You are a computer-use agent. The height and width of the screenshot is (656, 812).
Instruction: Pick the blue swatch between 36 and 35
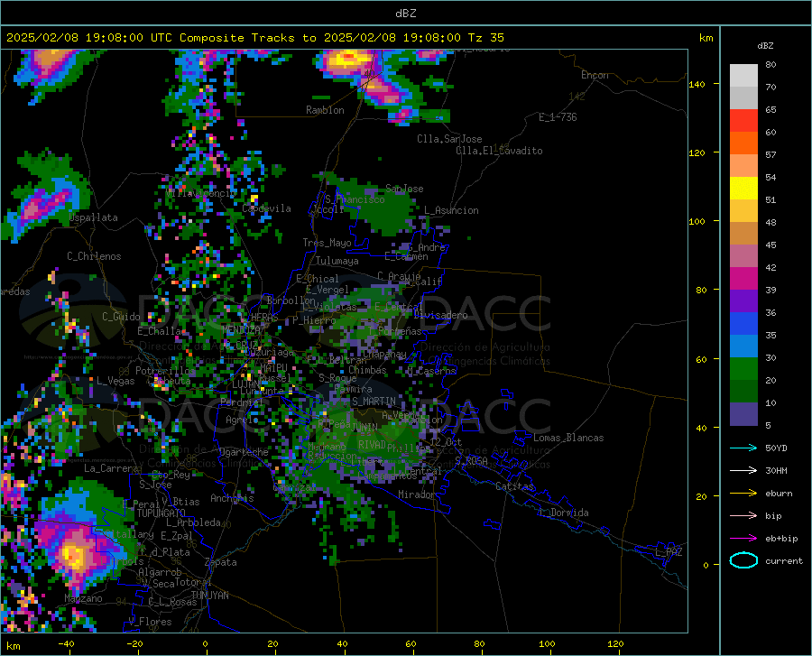point(743,324)
